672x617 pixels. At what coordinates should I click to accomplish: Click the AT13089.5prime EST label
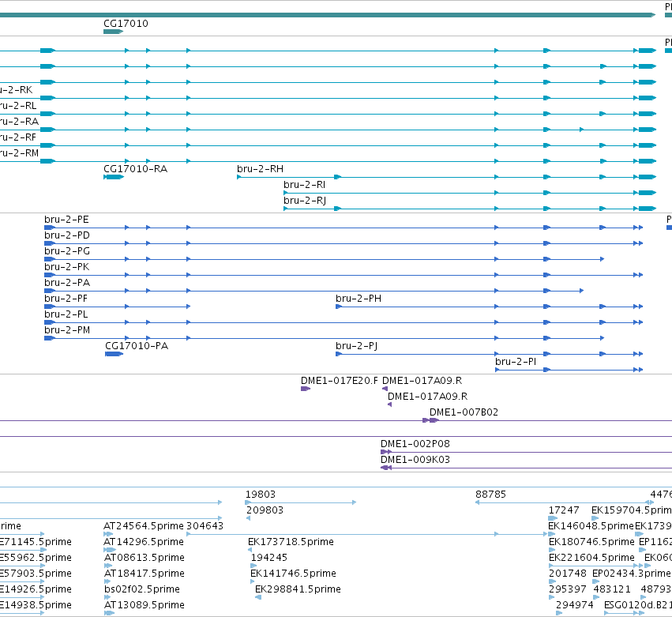(x=144, y=605)
